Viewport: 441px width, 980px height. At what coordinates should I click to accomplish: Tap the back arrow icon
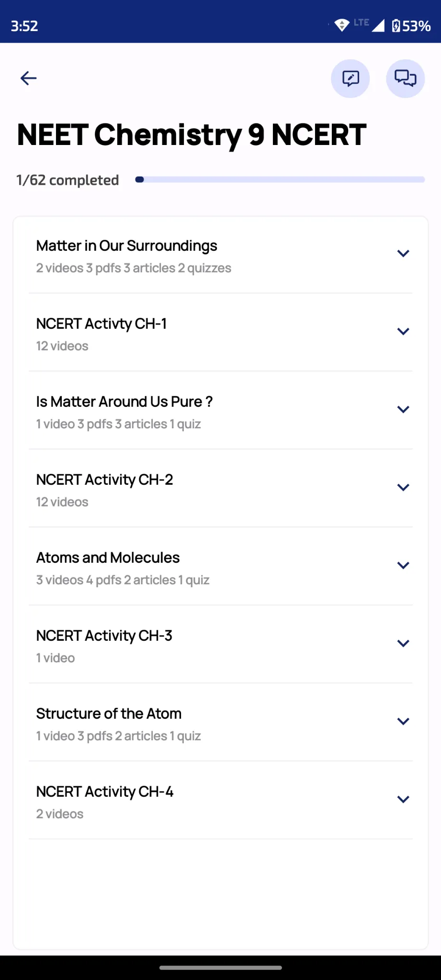[x=29, y=78]
